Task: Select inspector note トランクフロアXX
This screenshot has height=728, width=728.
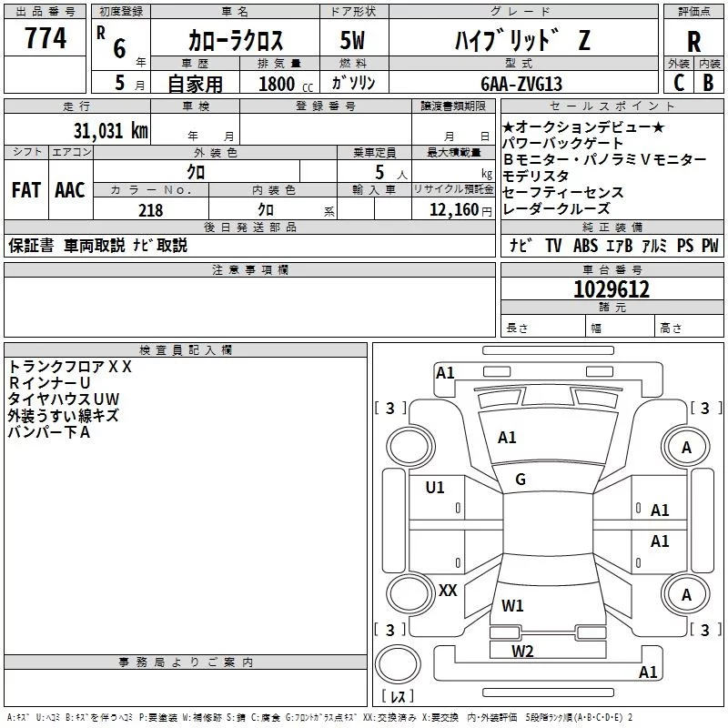Action: coord(70,367)
